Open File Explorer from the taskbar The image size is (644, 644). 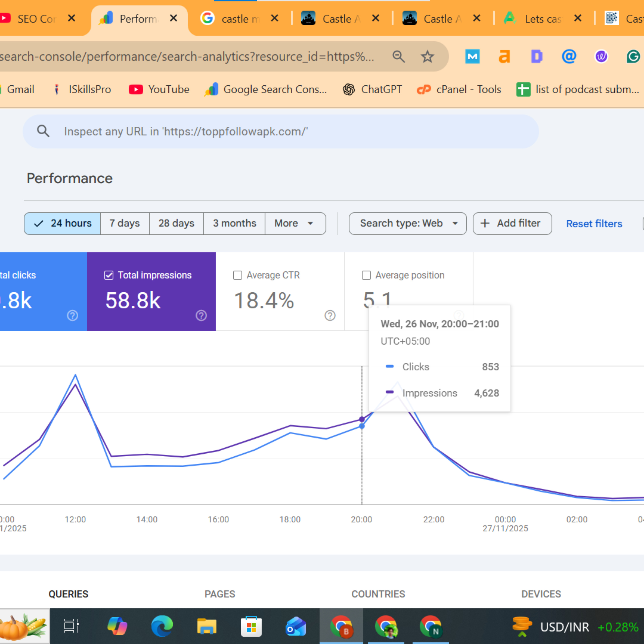tap(207, 626)
